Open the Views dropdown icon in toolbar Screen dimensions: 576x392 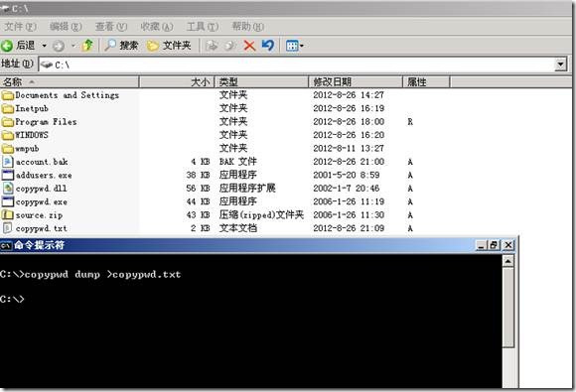[x=295, y=46]
